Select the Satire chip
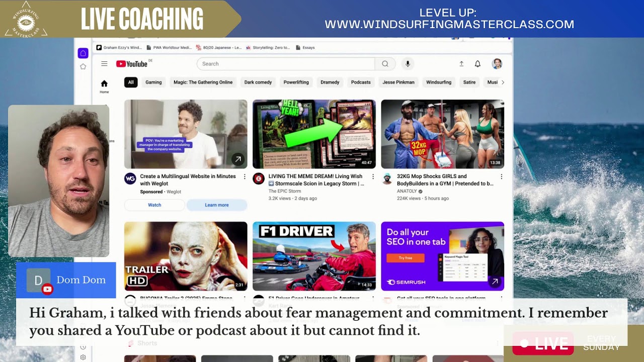This screenshot has height=362, width=644. click(x=469, y=82)
